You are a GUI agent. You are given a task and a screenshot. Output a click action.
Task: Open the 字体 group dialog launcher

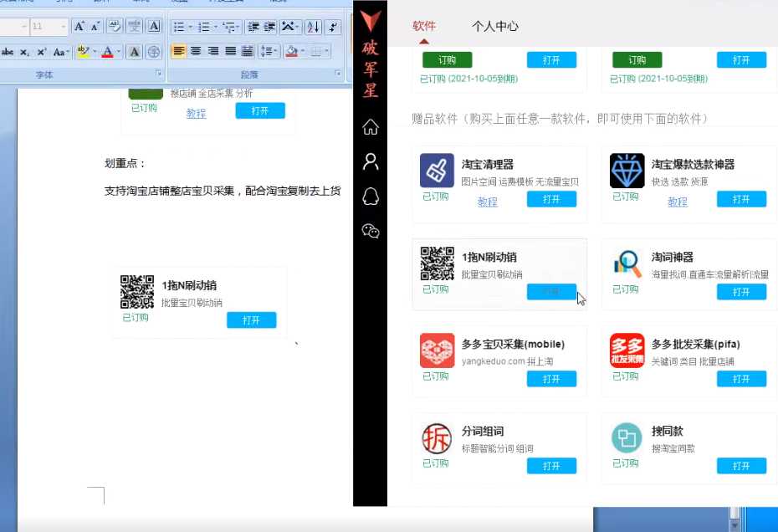click(158, 74)
